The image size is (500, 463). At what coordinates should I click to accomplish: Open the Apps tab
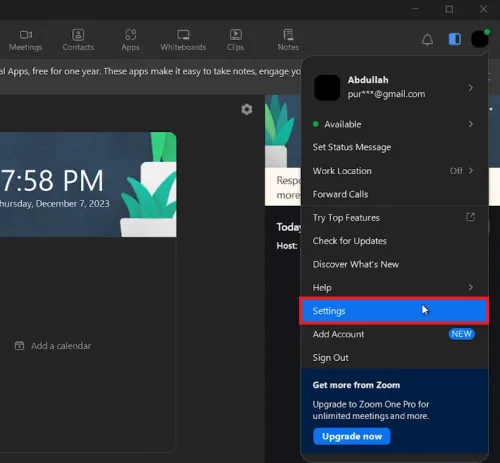click(130, 40)
